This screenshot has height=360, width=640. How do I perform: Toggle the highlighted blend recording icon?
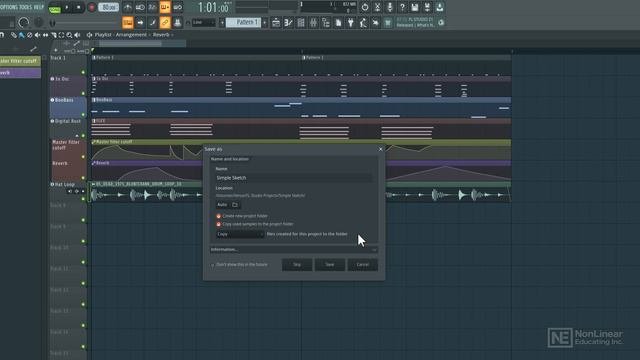tap(165, 7)
